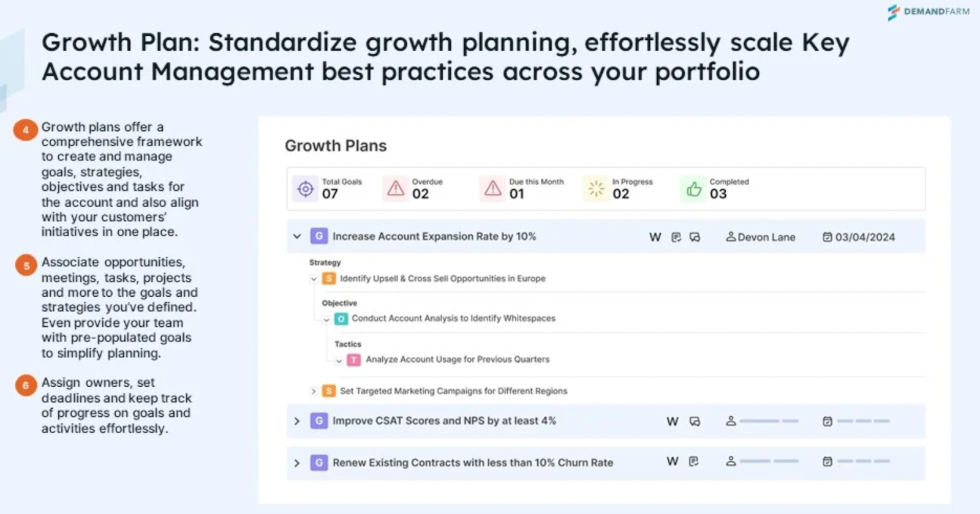This screenshot has height=514, width=980.
Task: Click calendar icon beside 03/04/2024
Action: 827,237
